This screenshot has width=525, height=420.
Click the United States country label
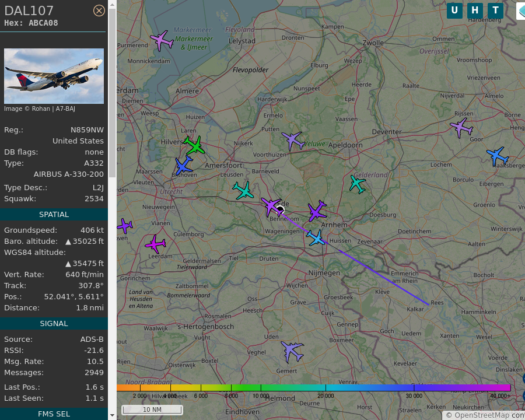(78, 141)
